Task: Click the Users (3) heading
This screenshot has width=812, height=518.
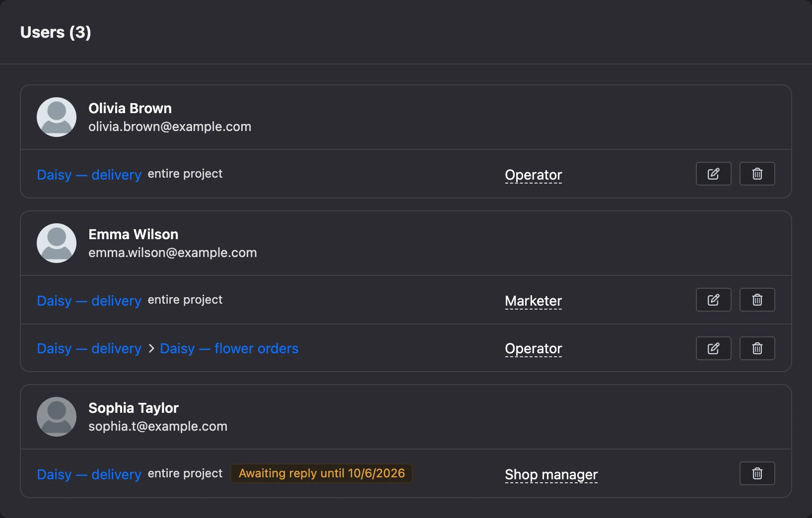Action: (56, 32)
